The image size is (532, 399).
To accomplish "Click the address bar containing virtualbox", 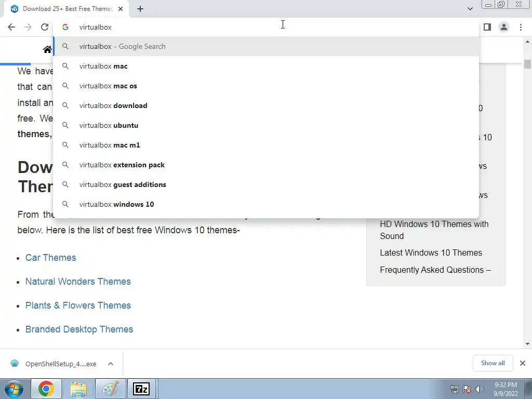I will (x=266, y=27).
